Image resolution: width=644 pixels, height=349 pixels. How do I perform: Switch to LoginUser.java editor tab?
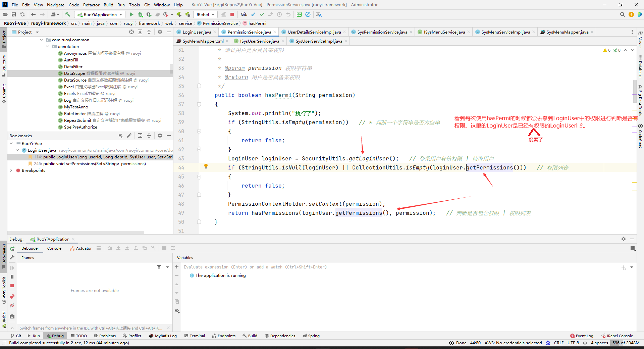coord(197,32)
